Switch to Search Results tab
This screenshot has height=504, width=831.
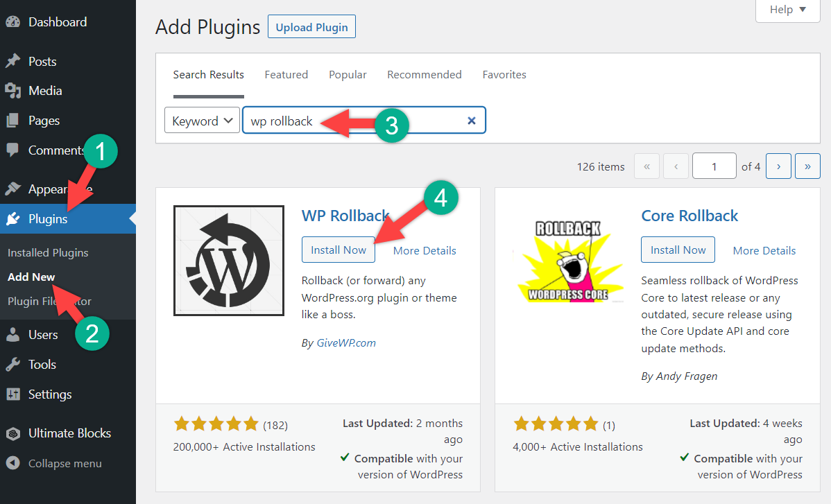[x=208, y=75]
